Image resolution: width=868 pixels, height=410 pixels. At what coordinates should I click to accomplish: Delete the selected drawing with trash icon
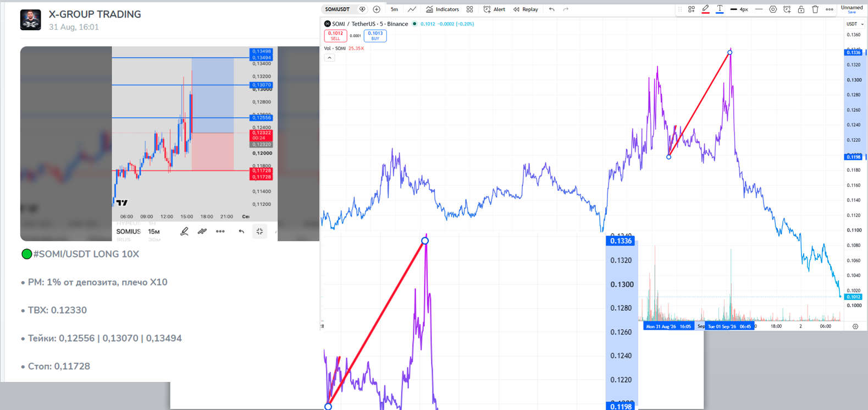point(815,9)
